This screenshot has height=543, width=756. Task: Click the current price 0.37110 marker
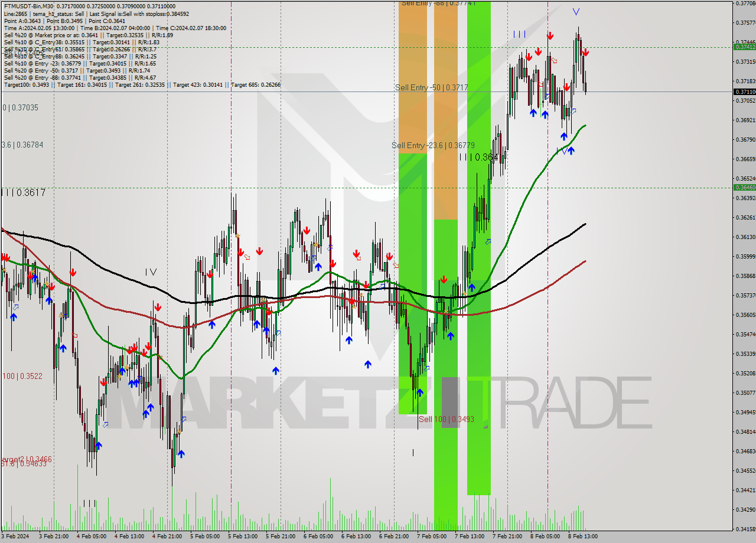tap(744, 91)
